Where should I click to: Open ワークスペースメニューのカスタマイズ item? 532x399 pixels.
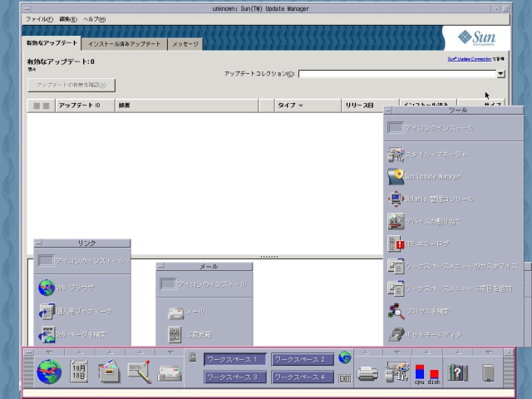click(x=453, y=266)
